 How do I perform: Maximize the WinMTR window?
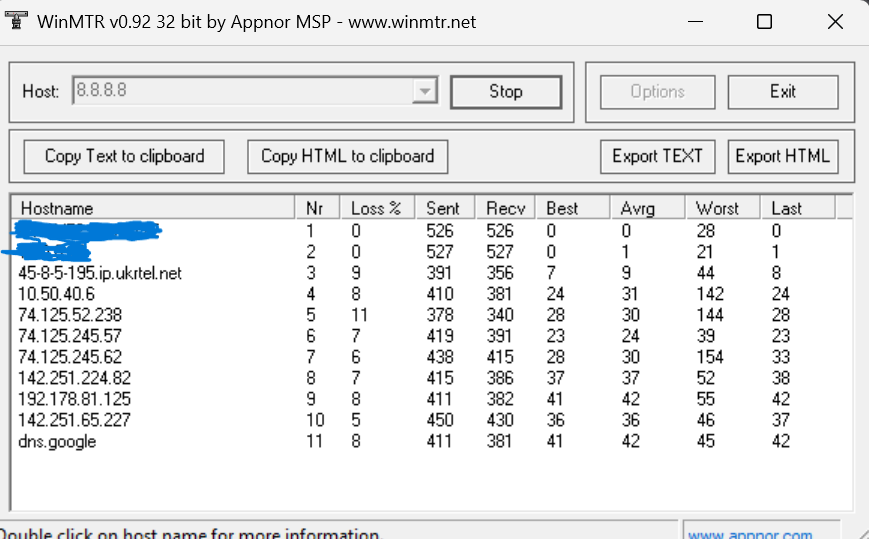tap(764, 21)
